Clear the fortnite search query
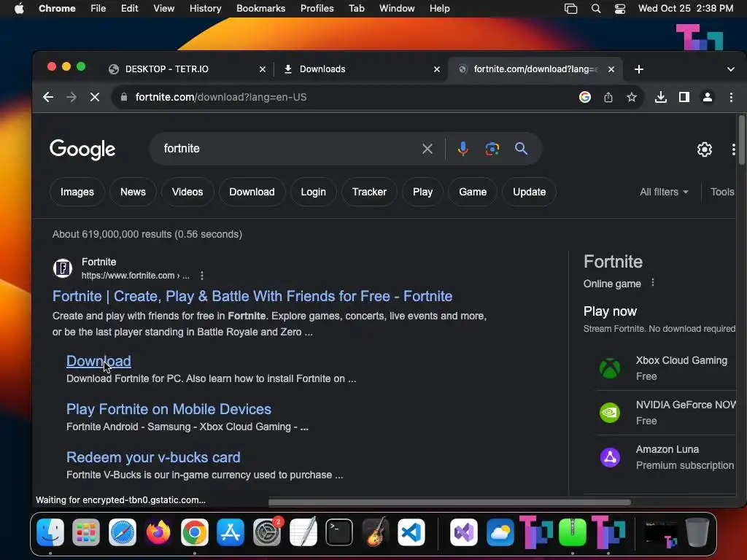The image size is (747, 560). [x=427, y=149]
